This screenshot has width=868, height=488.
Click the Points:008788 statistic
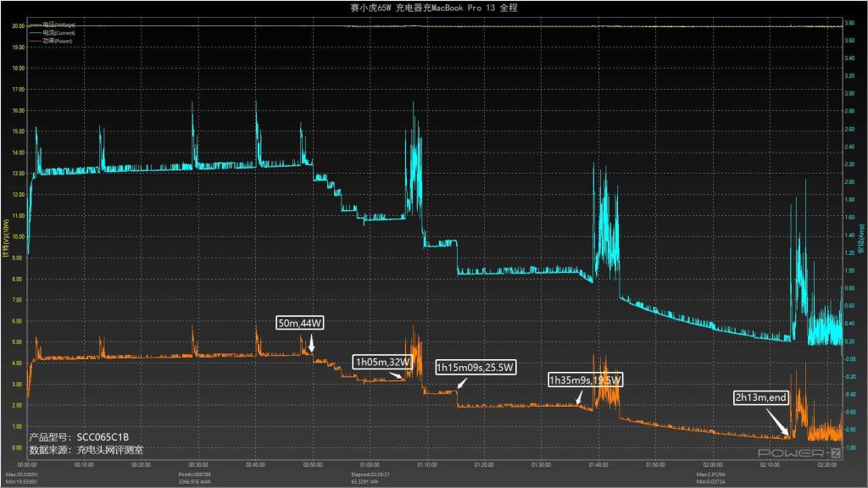[194, 474]
